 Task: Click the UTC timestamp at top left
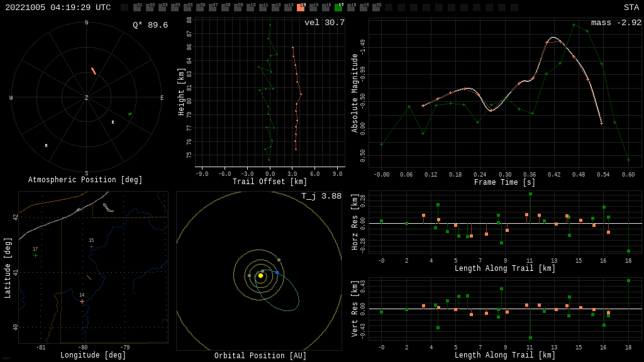(58, 8)
